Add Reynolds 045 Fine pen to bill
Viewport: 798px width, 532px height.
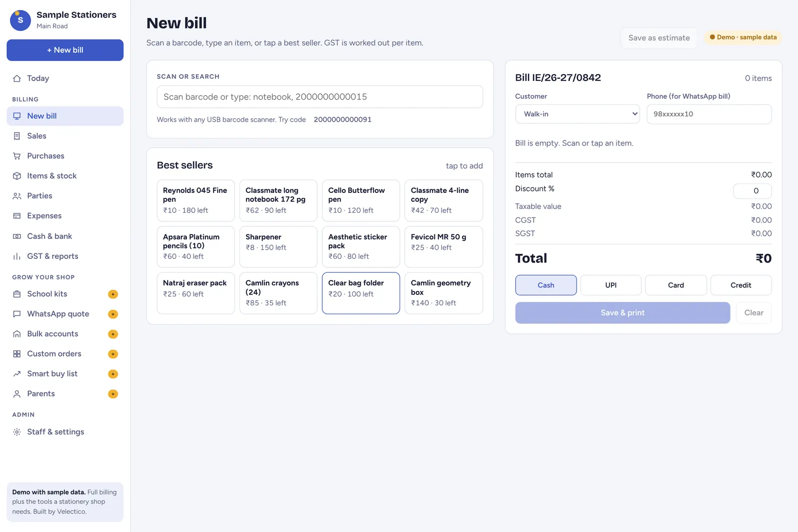(x=196, y=200)
